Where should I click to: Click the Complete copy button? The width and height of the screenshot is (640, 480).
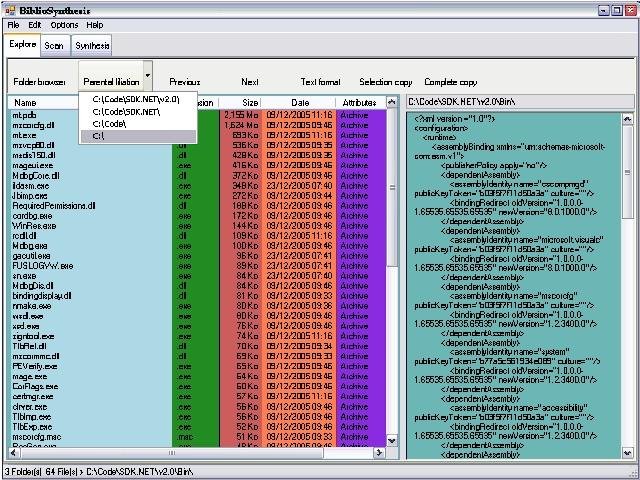coord(451,82)
